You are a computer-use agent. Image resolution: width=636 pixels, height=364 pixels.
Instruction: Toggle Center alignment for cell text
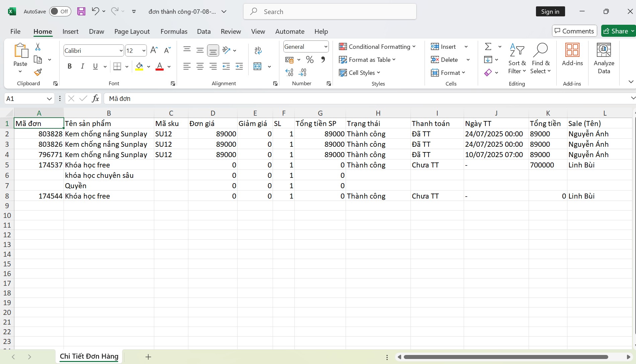tap(200, 67)
